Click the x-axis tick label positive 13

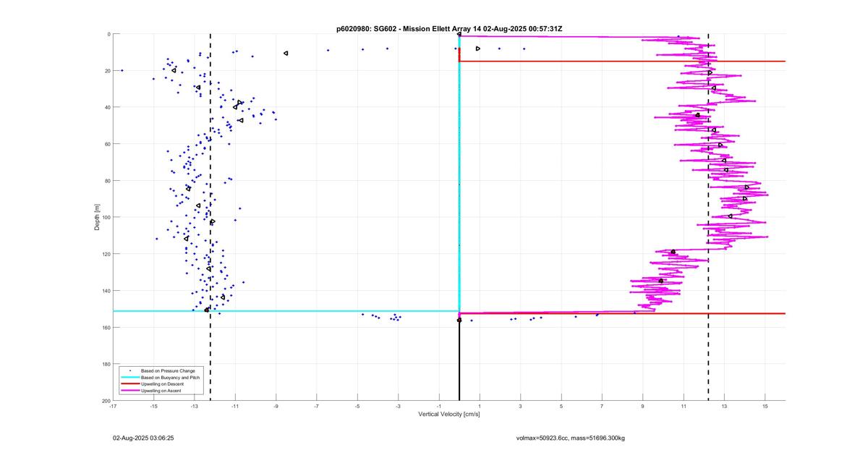point(724,407)
